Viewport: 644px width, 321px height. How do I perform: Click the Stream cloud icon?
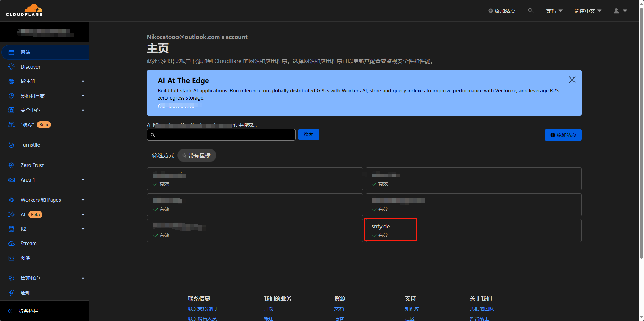11,244
